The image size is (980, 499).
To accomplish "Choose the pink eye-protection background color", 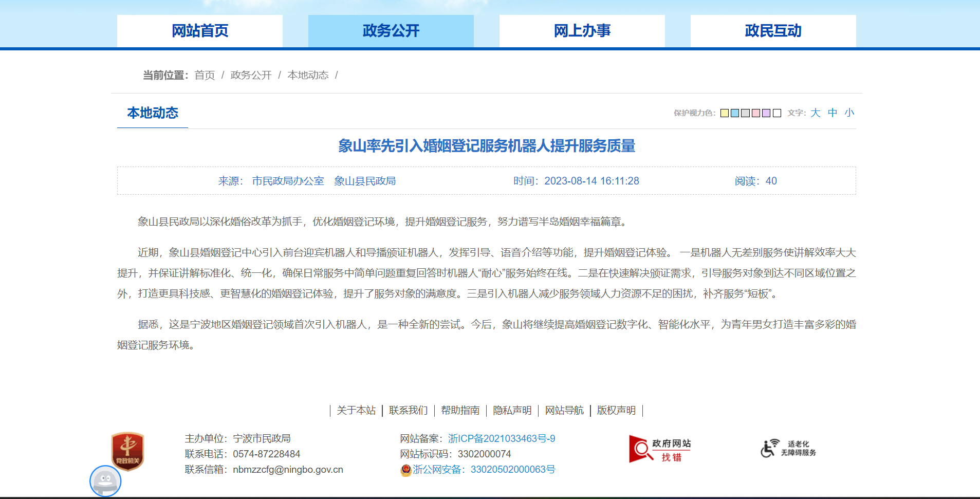I will click(x=756, y=113).
